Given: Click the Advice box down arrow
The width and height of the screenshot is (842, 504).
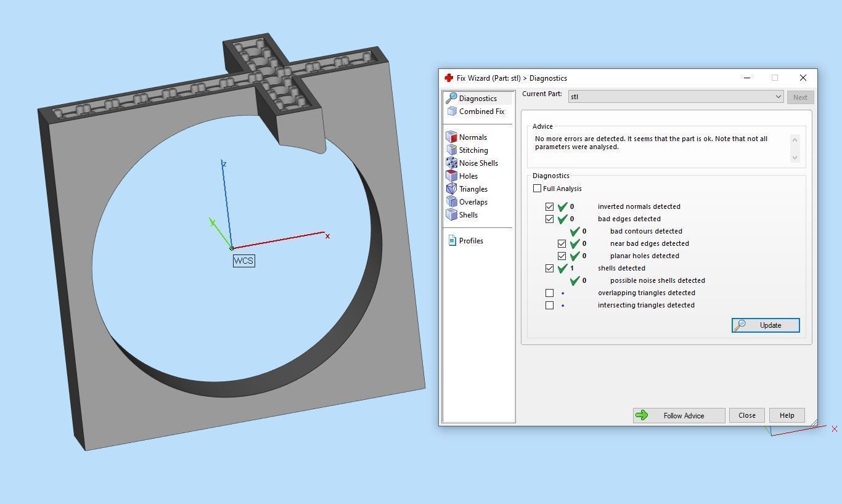Looking at the screenshot, I should pos(795,157).
